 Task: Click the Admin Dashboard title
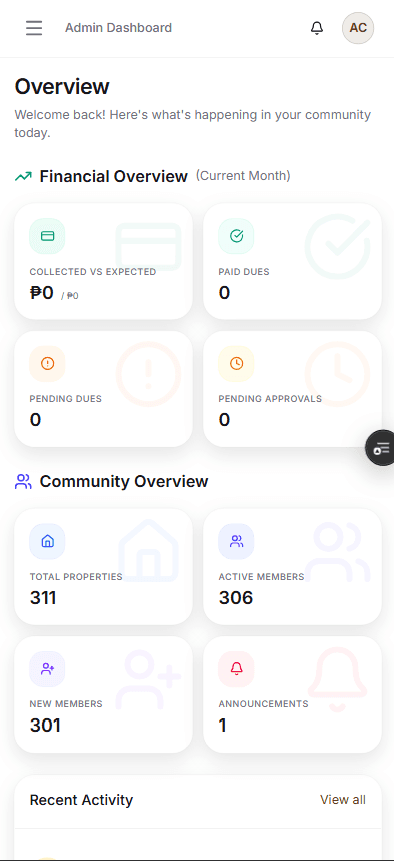click(x=119, y=27)
